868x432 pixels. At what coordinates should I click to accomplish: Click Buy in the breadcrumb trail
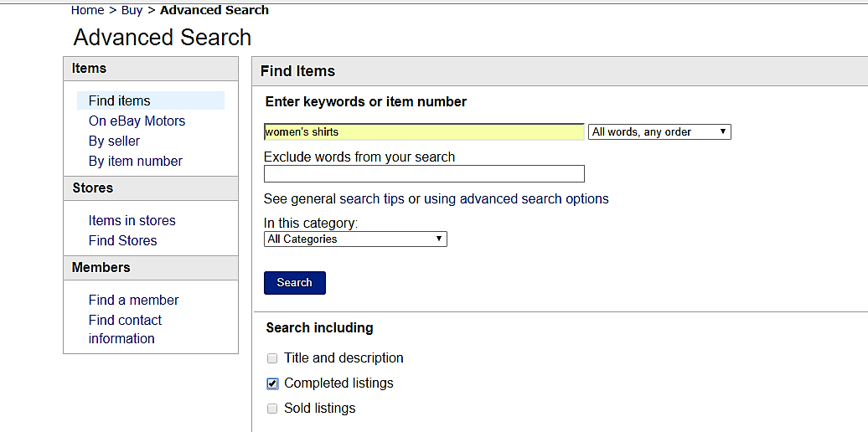click(x=132, y=10)
